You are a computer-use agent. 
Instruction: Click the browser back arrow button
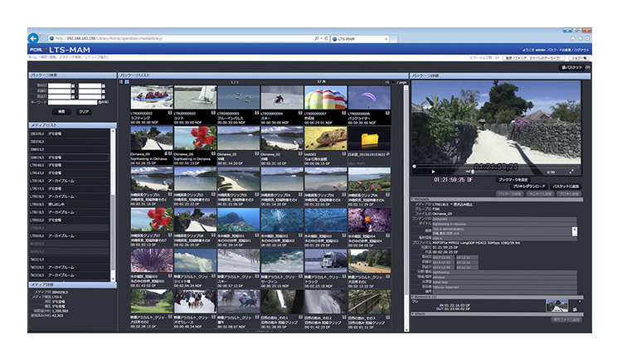pyautogui.click(x=34, y=39)
